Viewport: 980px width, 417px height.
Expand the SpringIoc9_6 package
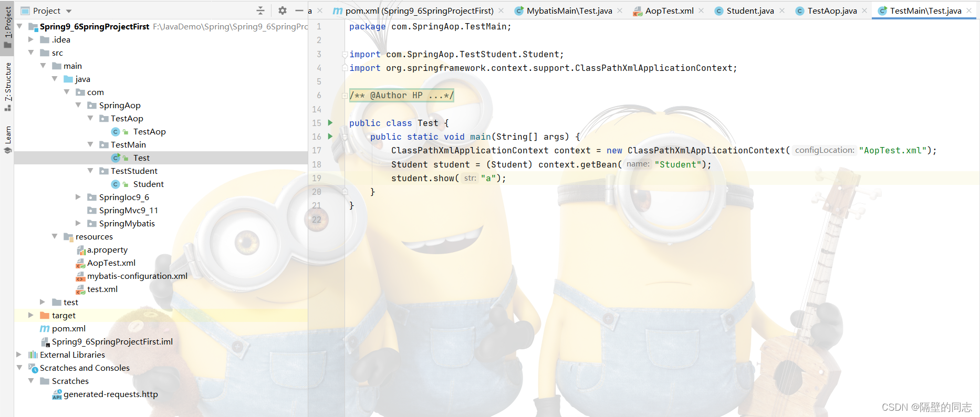[78, 197]
